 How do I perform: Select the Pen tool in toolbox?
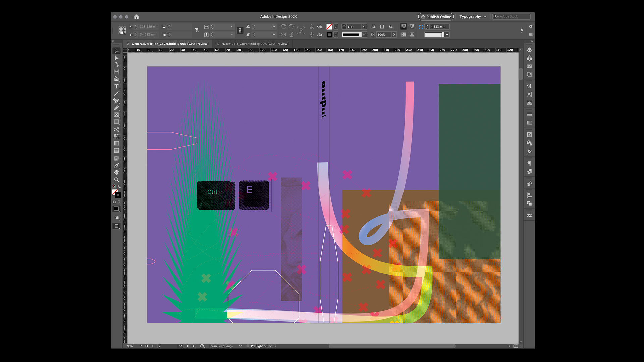[x=116, y=101]
